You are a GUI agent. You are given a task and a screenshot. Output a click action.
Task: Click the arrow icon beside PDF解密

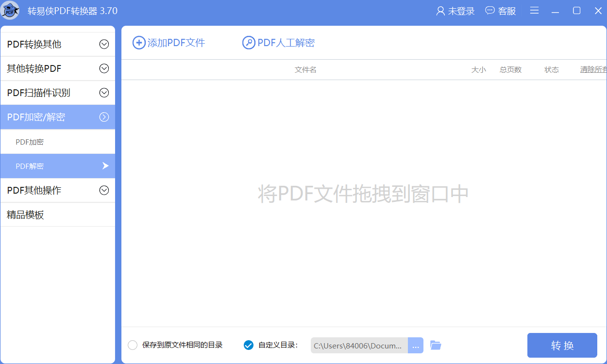[105, 166]
